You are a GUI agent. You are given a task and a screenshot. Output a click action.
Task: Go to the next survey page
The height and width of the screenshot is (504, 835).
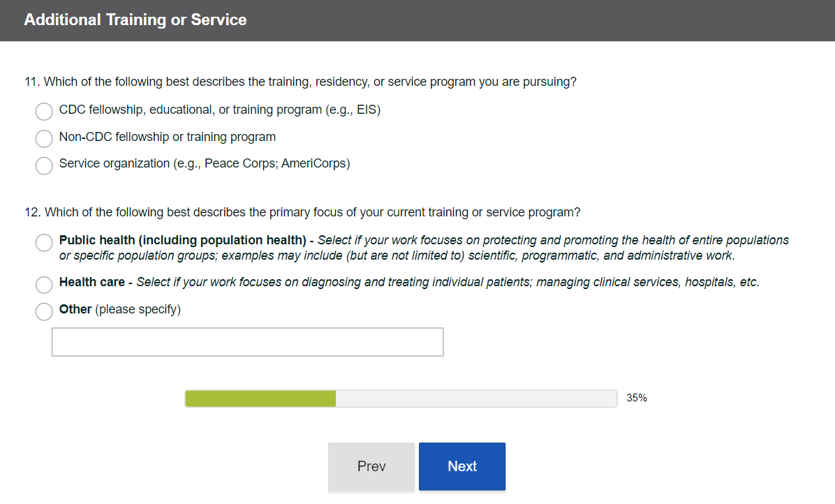(461, 466)
